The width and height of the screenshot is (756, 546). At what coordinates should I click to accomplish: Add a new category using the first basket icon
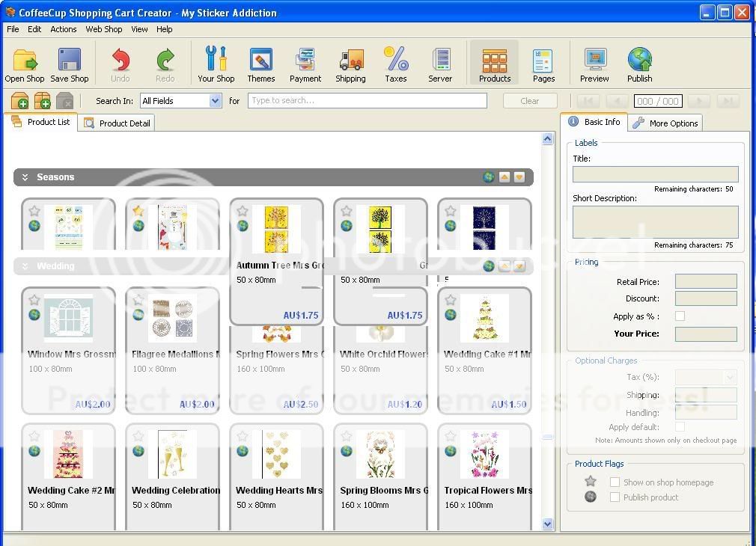(x=19, y=101)
